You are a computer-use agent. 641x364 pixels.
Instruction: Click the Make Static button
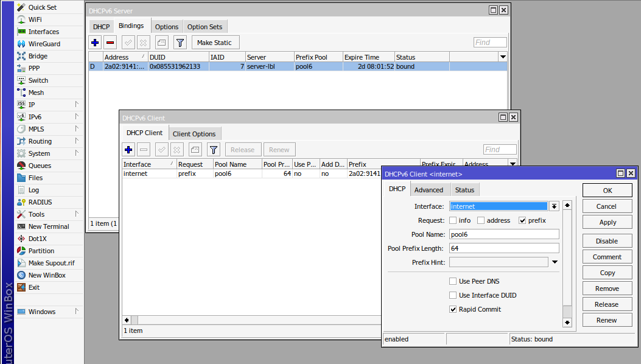click(x=215, y=43)
